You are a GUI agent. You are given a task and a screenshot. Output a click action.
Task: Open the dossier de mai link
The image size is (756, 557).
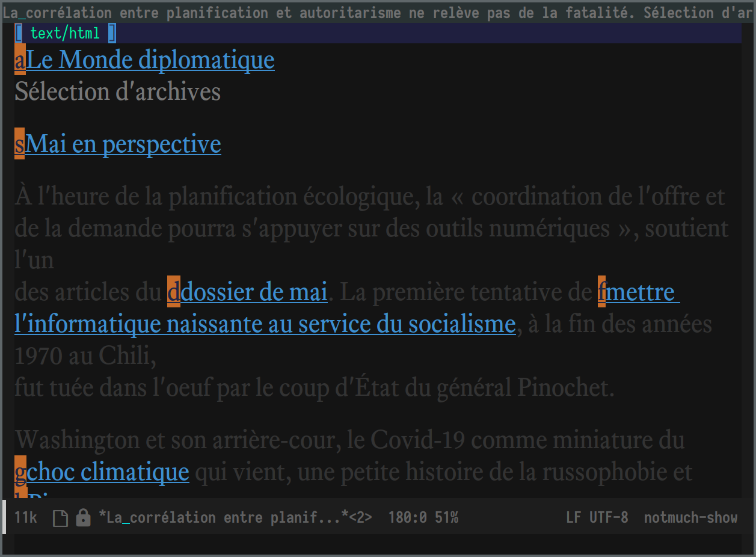point(254,292)
